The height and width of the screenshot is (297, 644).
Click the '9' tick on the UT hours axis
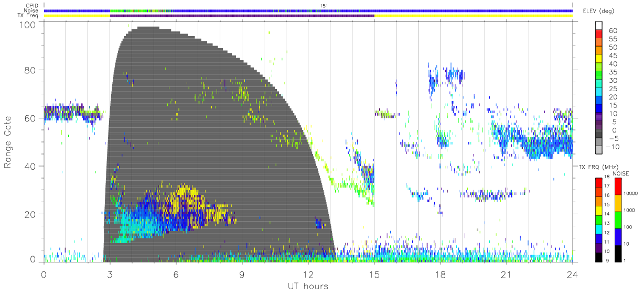click(242, 273)
